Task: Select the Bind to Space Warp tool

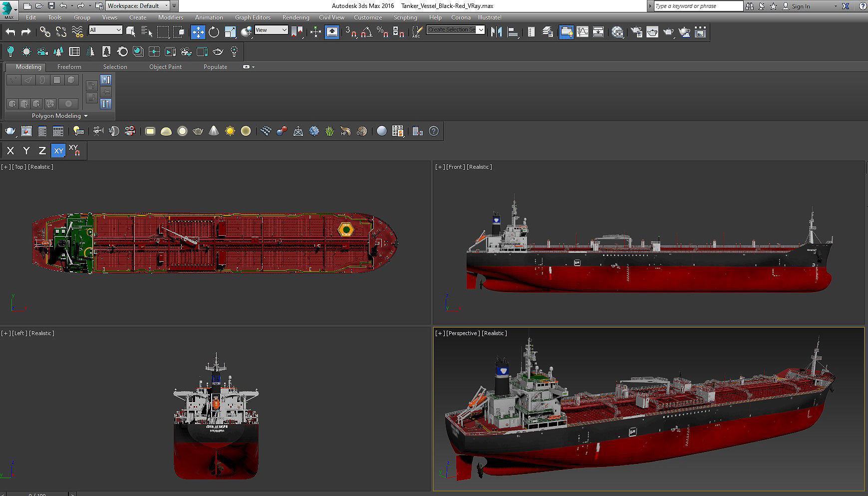Action: pos(77,32)
